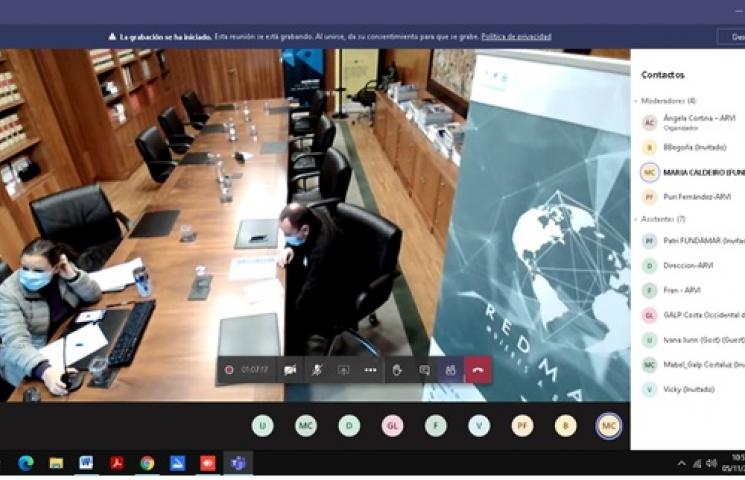The image size is (745, 480).
Task: Toggle the camera in the call controls
Action: tap(290, 370)
